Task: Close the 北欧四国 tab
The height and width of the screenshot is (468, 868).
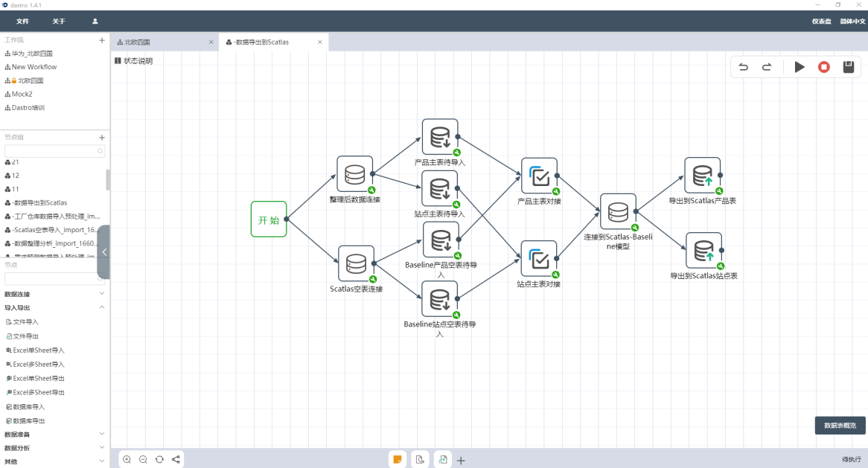Action: click(x=211, y=42)
